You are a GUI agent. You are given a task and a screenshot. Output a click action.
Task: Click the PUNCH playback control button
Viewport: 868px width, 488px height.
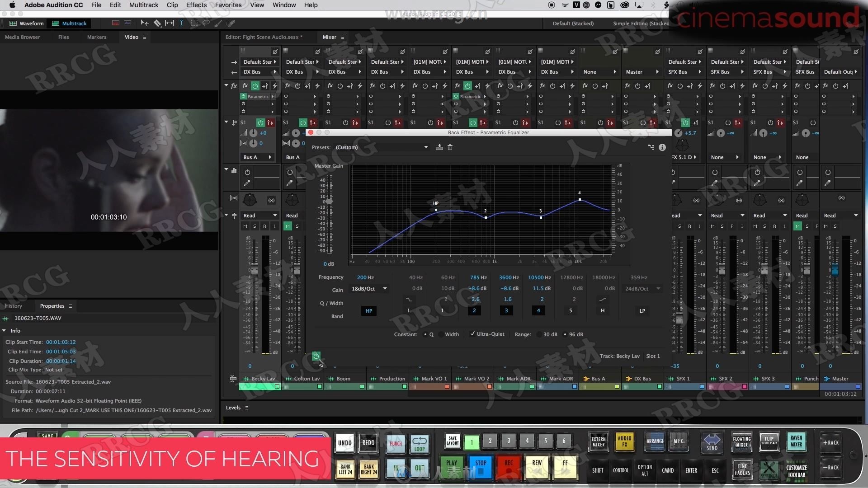(396, 442)
